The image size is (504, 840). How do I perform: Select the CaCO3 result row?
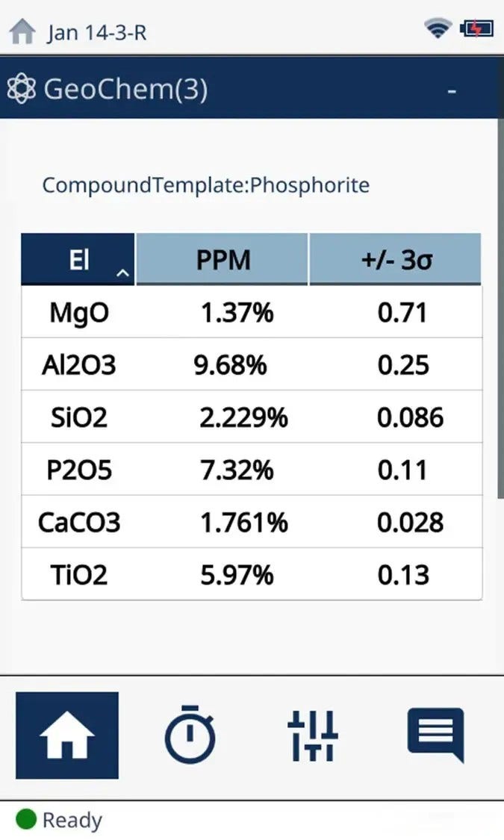(252, 522)
